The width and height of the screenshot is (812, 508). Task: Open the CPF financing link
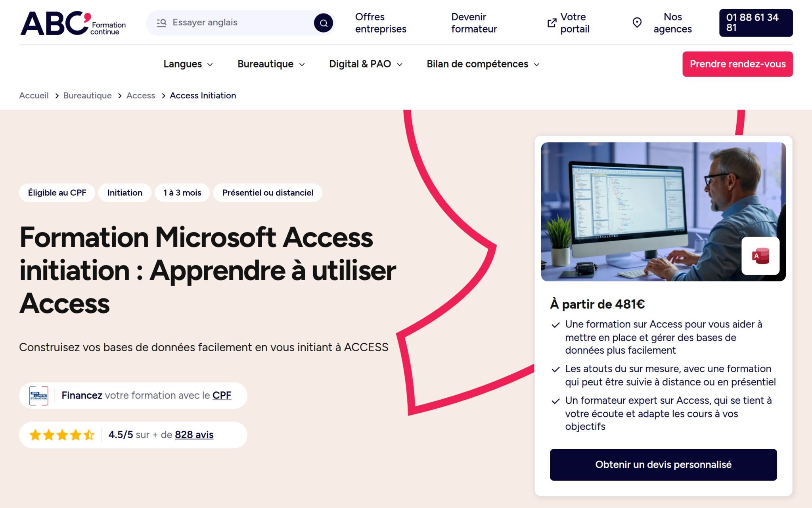click(x=222, y=396)
